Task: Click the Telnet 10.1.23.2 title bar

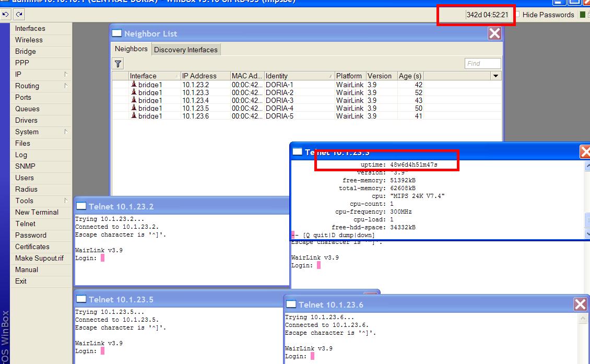Action: click(x=182, y=206)
